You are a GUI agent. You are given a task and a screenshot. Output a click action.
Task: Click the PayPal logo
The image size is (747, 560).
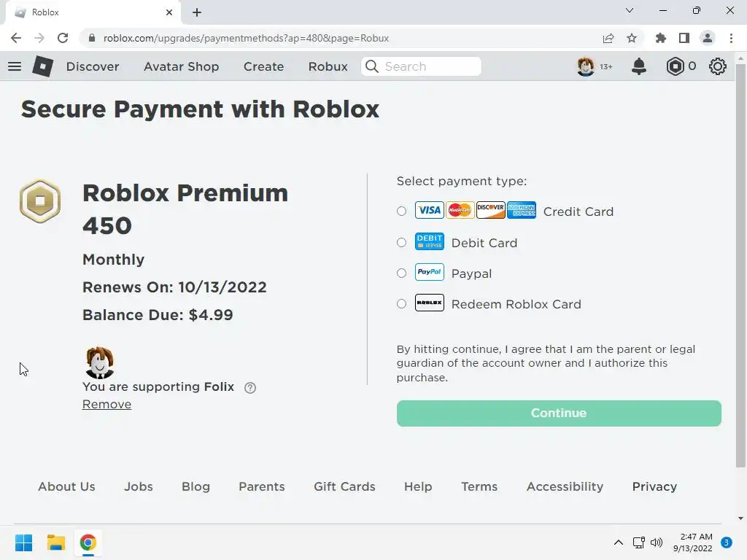(x=429, y=272)
